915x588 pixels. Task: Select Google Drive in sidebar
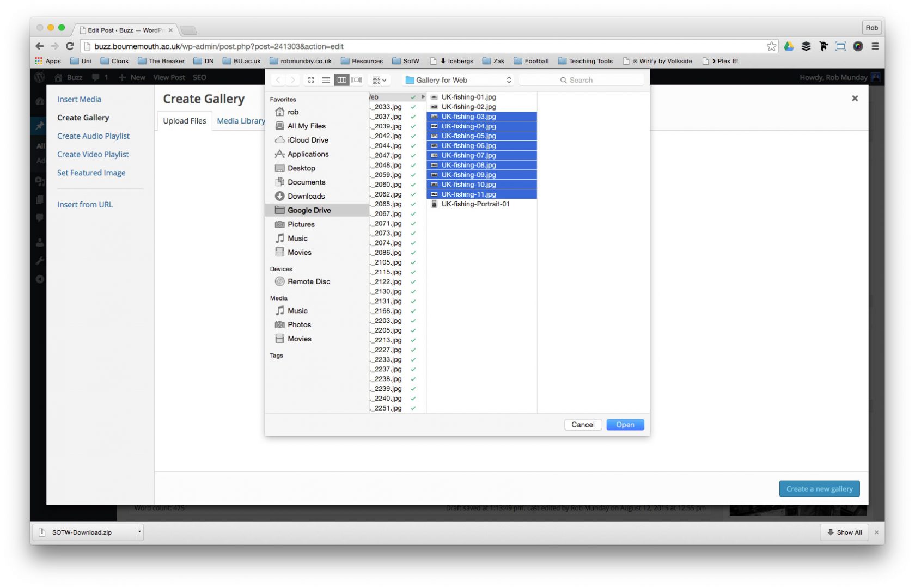pos(317,210)
